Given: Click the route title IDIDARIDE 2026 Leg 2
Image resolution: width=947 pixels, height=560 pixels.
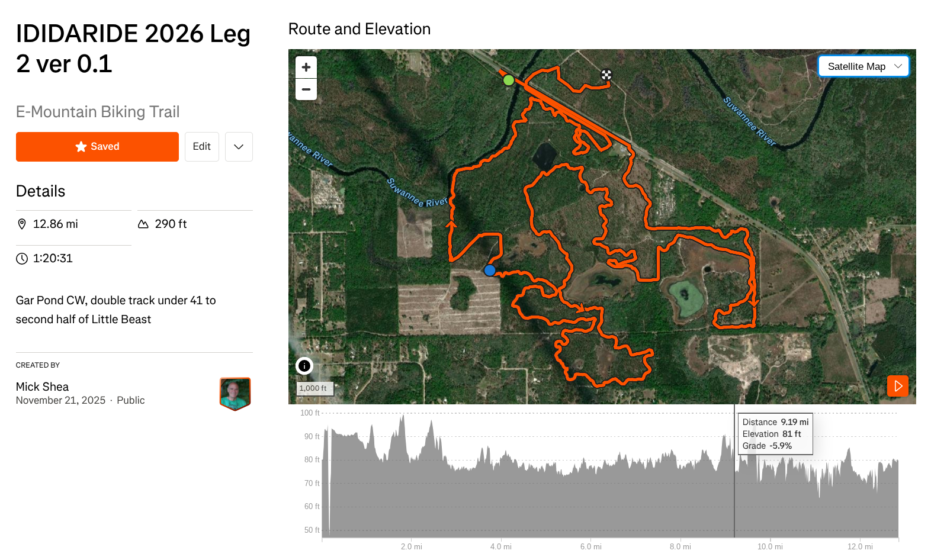Looking at the screenshot, I should tap(133, 49).
